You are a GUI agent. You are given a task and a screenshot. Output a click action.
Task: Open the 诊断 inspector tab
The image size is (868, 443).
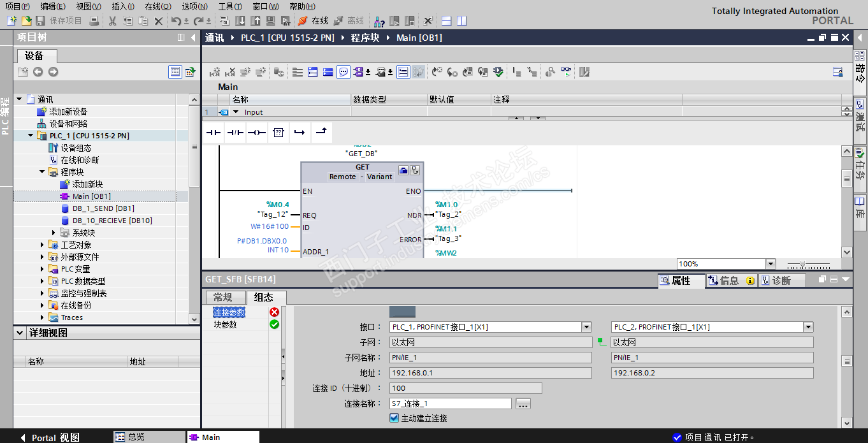click(781, 280)
